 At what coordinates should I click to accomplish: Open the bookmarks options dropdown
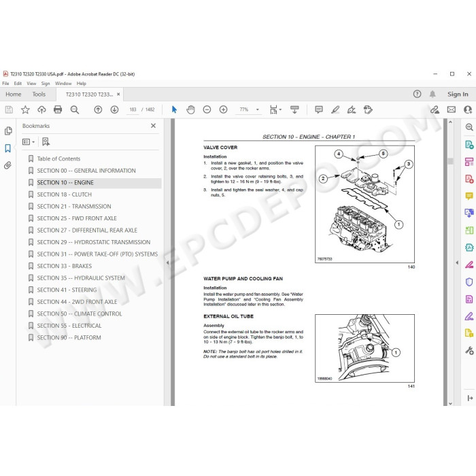(x=29, y=141)
